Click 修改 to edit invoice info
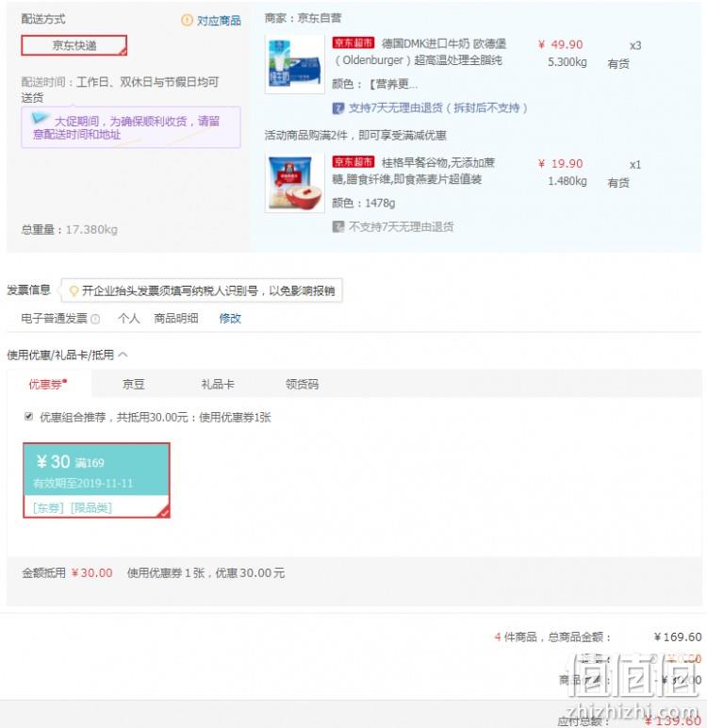Image resolution: width=707 pixels, height=728 pixels. (x=230, y=318)
